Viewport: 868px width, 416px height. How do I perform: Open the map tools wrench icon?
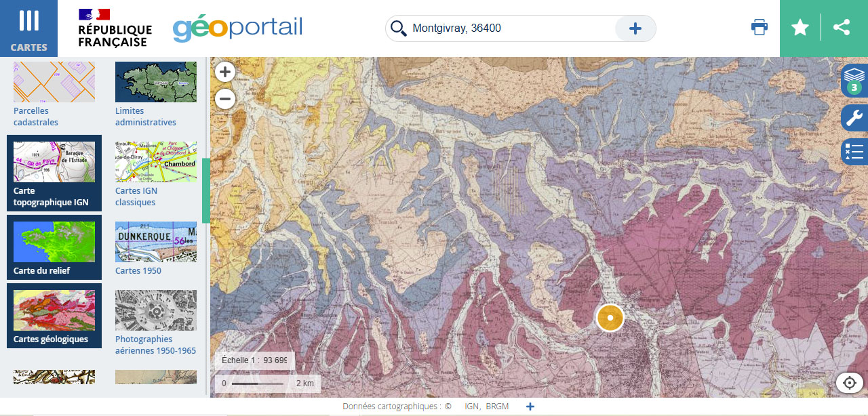coord(854,118)
